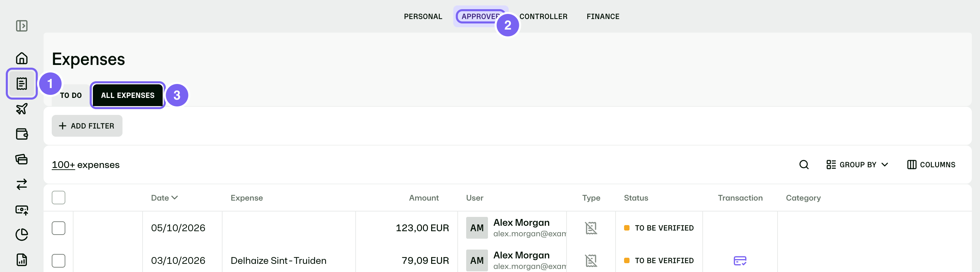The height and width of the screenshot is (272, 980).
Task: Open the report document icon in sidebar
Action: pyautogui.click(x=22, y=260)
